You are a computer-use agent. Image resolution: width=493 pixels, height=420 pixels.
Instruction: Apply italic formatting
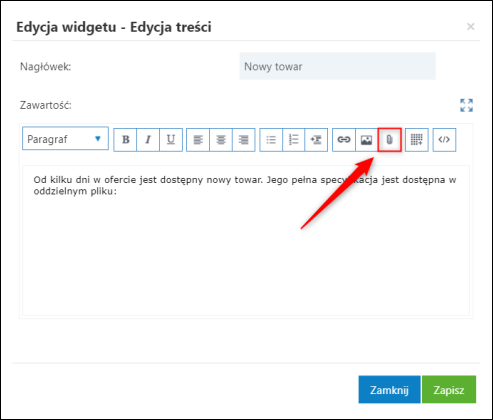[x=148, y=140]
